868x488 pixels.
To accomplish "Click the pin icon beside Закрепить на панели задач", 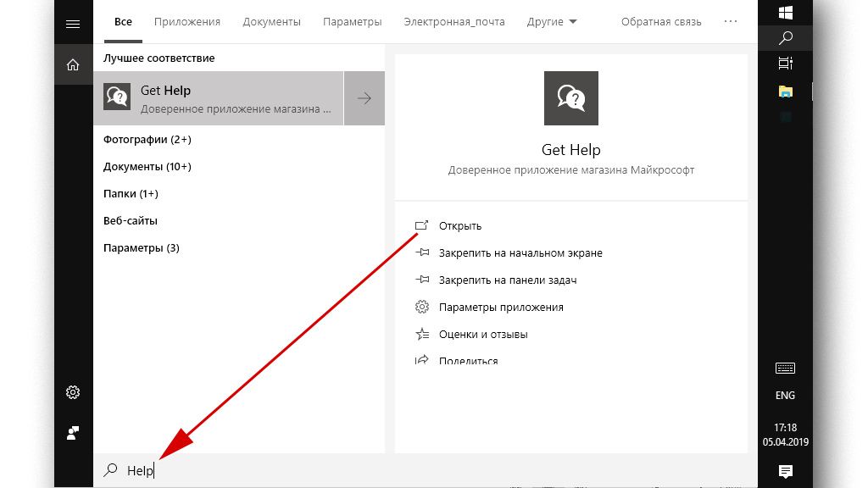I will [422, 280].
